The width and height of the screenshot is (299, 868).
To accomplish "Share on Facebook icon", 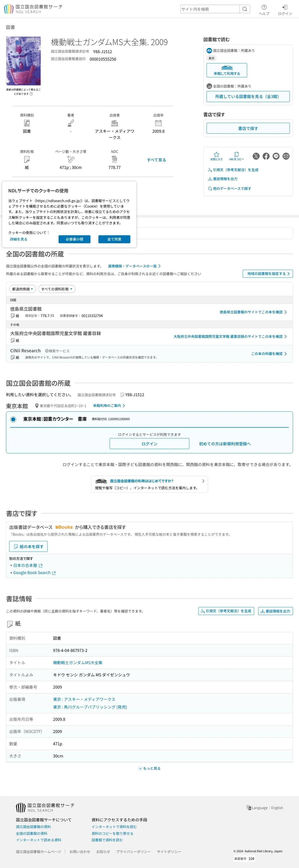I will pos(266,156).
